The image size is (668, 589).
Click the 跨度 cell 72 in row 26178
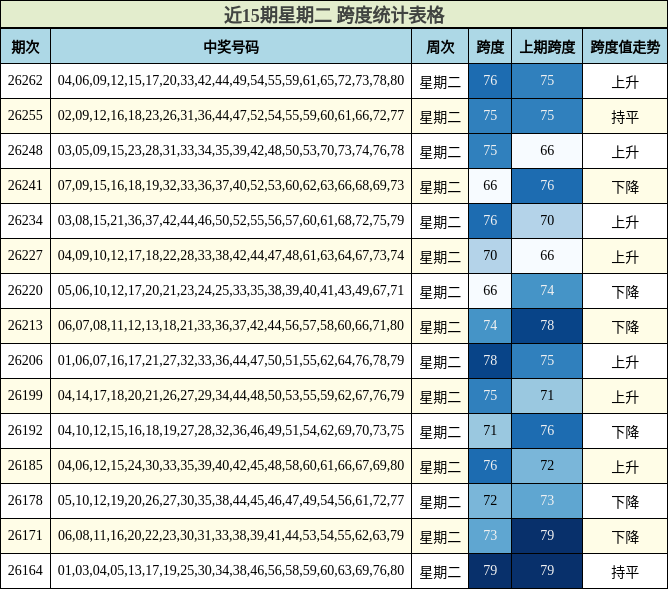coord(490,501)
